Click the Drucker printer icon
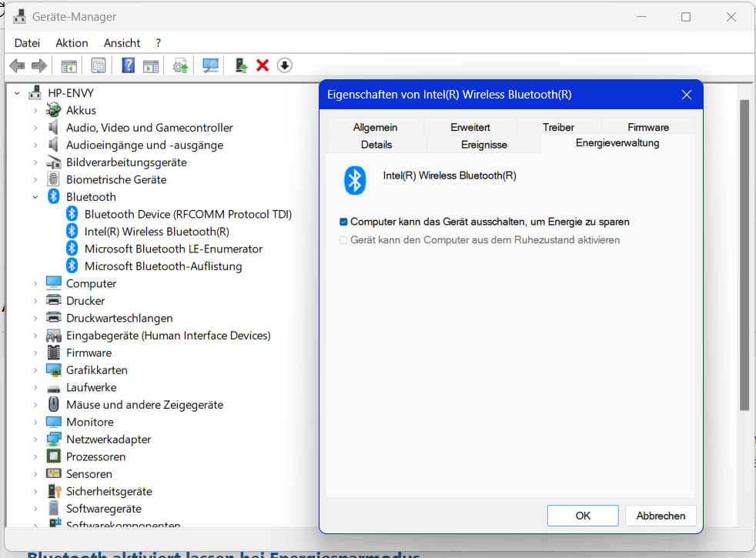Image resolution: width=756 pixels, height=558 pixels. tap(54, 301)
